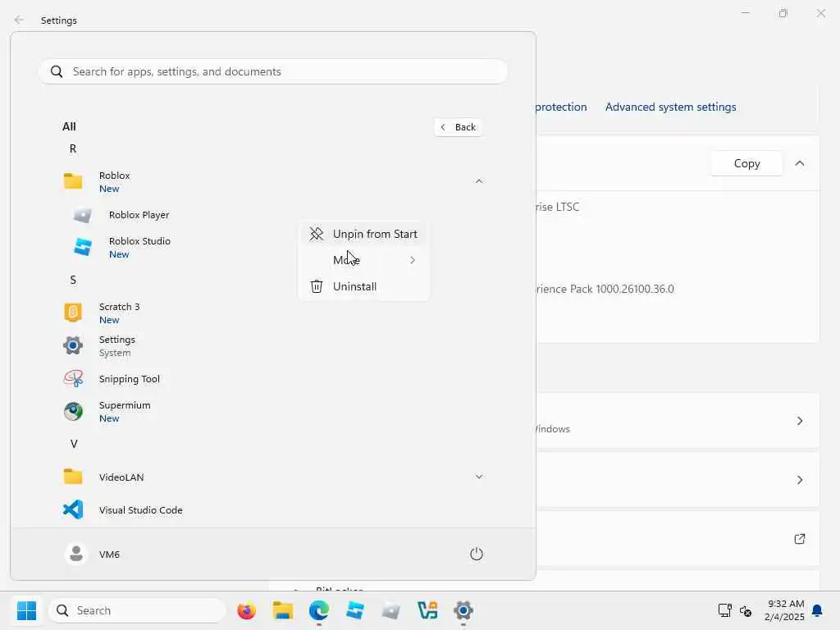Viewport: 840px width, 630px height.
Task: Open Advanced system settings link
Action: (670, 107)
